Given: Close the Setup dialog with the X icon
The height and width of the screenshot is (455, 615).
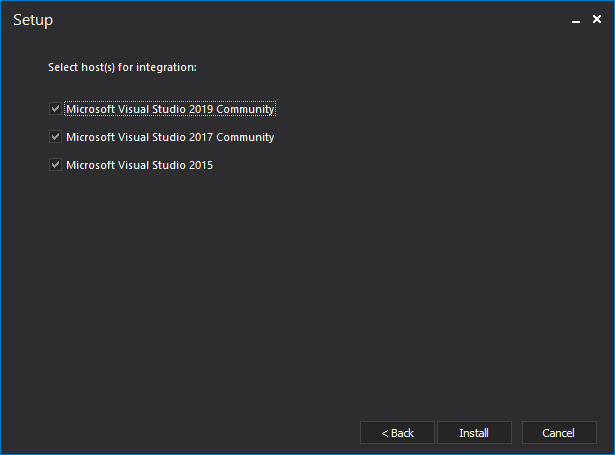Looking at the screenshot, I should pos(597,19).
